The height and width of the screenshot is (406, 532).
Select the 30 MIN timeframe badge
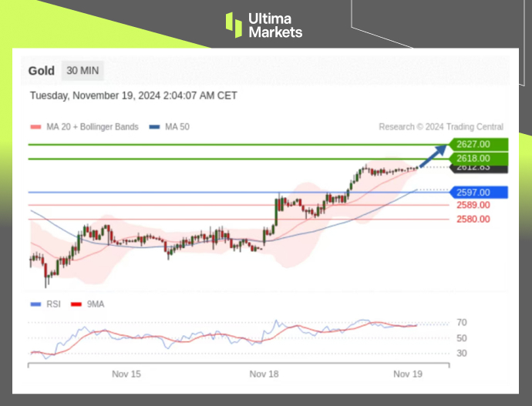click(82, 71)
